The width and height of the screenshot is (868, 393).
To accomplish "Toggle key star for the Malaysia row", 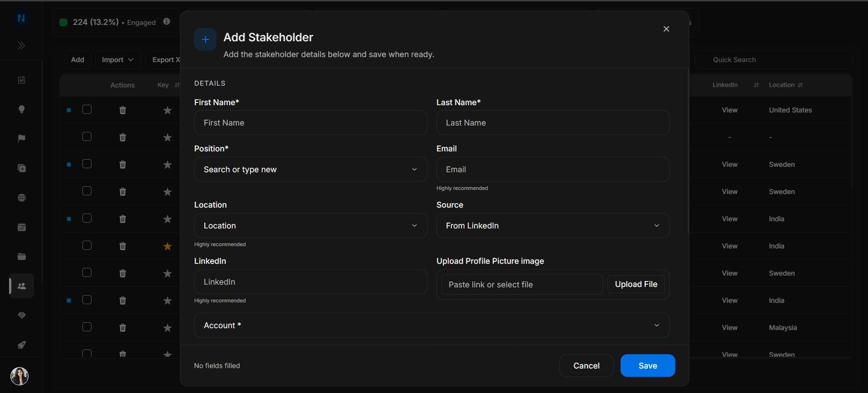I will point(168,328).
